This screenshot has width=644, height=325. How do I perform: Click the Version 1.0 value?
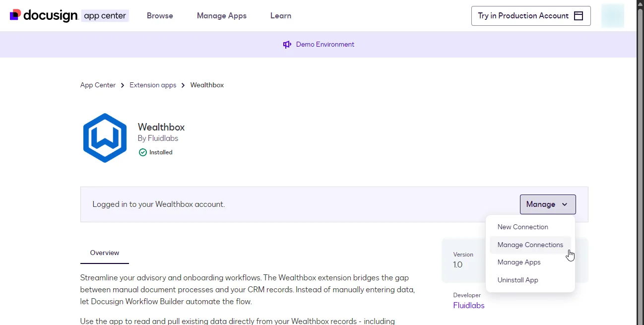[457, 265]
